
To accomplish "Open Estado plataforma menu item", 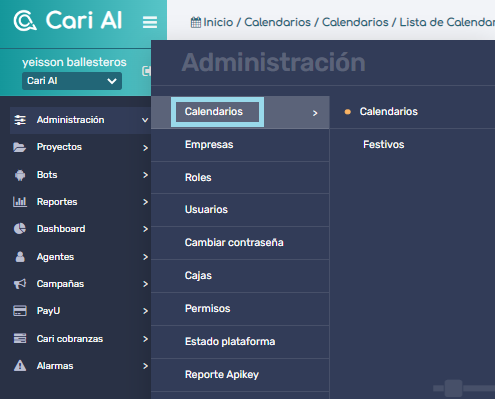I will (240, 342).
